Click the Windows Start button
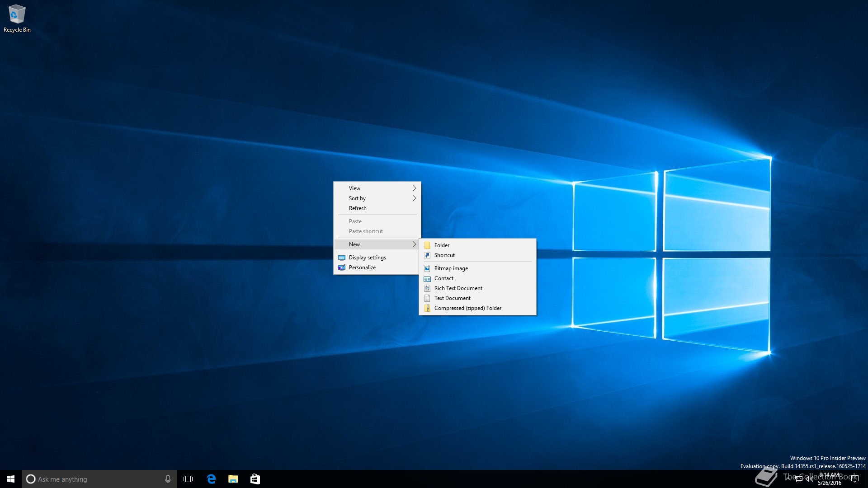868x488 pixels. point(11,479)
